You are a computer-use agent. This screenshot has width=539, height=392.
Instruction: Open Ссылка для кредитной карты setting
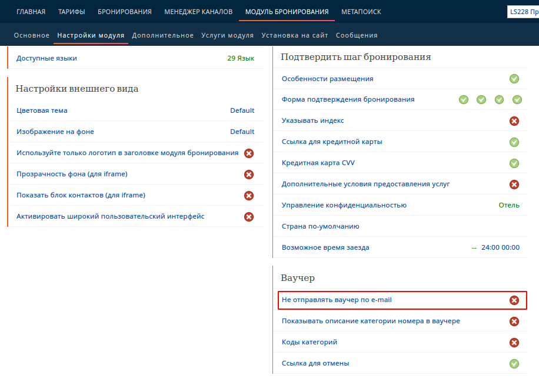pyautogui.click(x=332, y=142)
